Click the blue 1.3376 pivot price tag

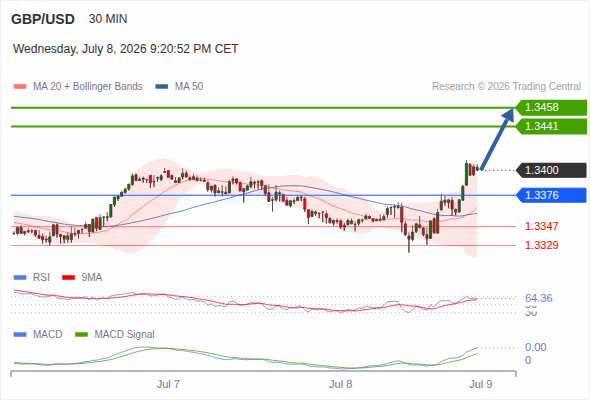click(x=551, y=195)
